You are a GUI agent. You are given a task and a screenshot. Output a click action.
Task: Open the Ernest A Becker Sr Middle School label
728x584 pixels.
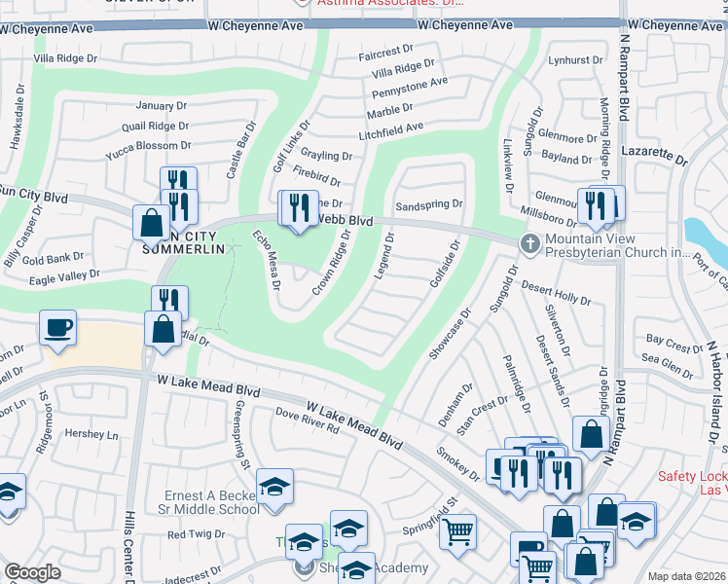coord(209,503)
